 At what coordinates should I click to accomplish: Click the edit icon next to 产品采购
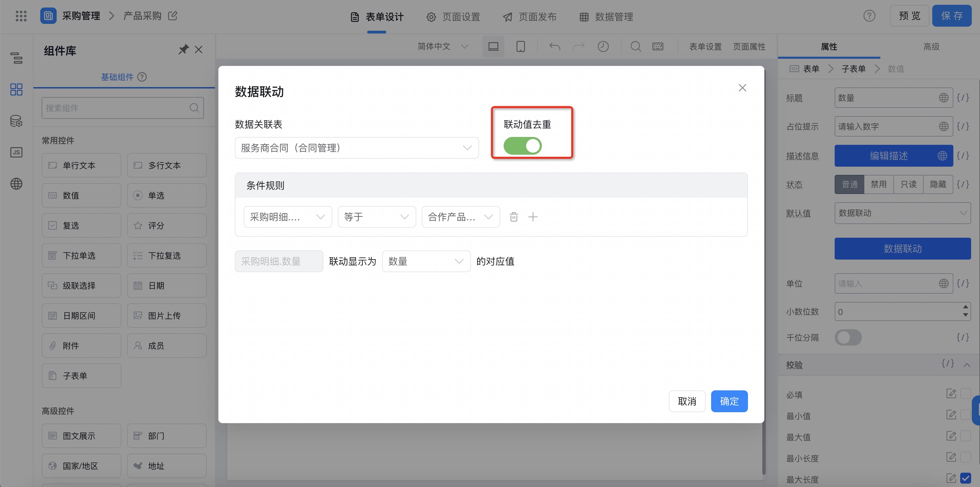[x=173, y=16]
